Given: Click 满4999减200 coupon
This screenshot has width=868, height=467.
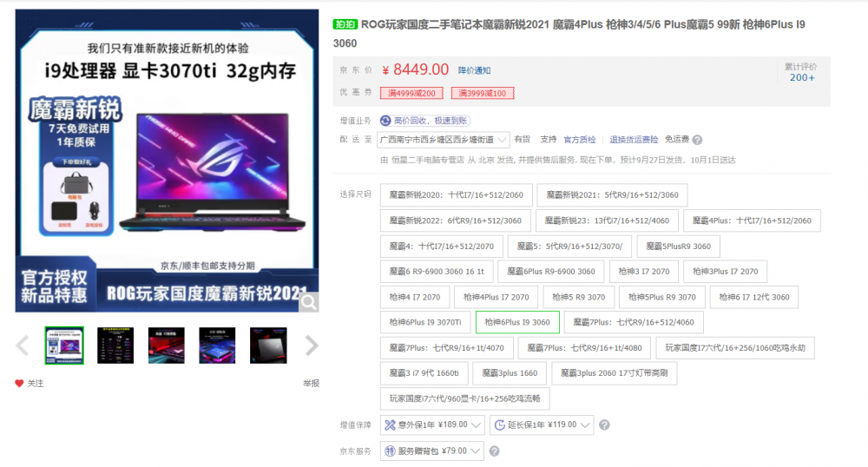Looking at the screenshot, I should click(x=411, y=93).
